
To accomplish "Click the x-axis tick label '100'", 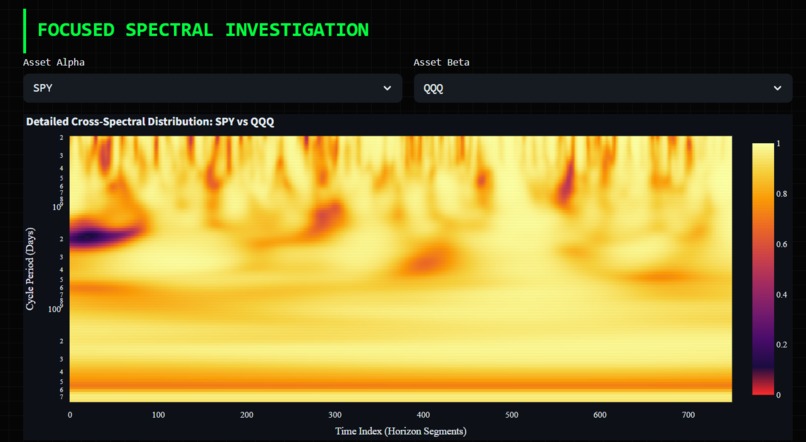I will click(158, 415).
